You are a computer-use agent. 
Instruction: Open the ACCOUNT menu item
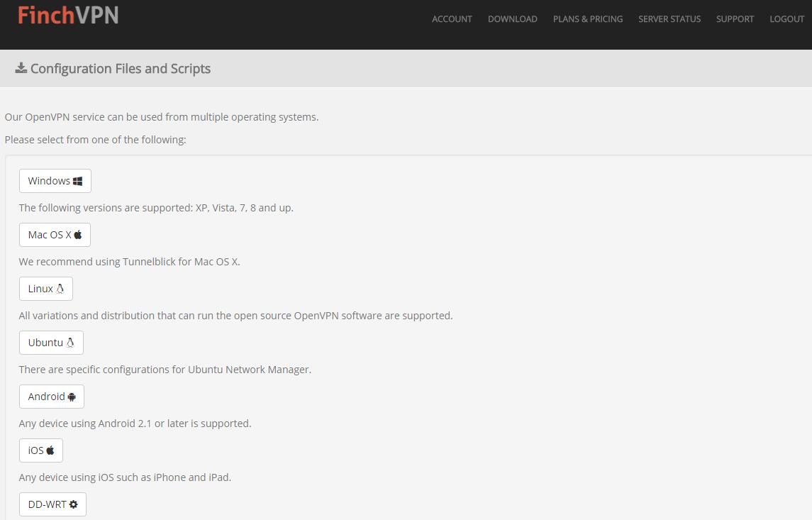[452, 19]
